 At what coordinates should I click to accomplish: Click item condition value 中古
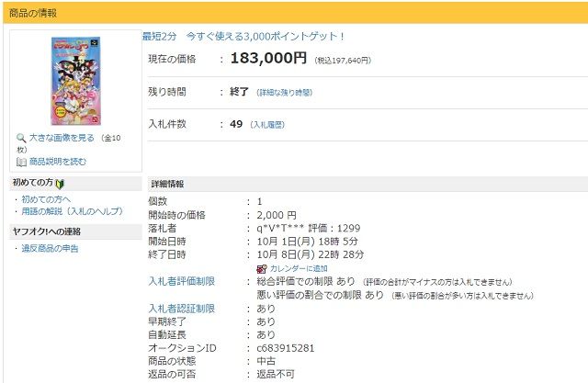[266, 361]
